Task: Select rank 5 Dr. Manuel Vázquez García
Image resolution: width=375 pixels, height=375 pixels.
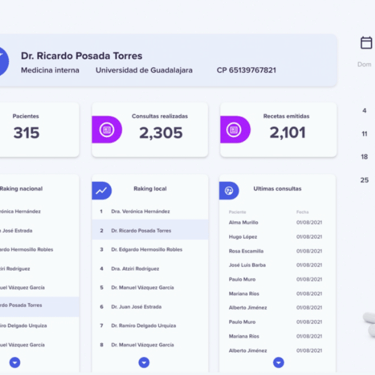Action: pyautogui.click(x=150, y=287)
